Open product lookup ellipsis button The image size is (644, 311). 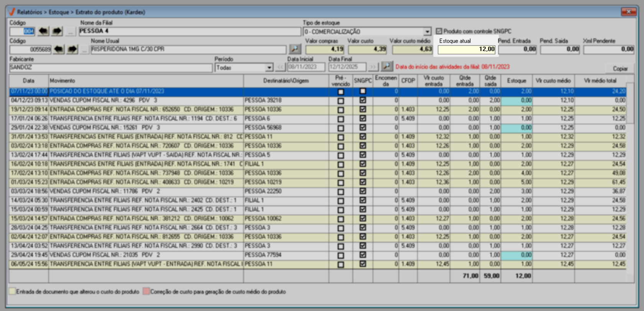click(x=84, y=49)
